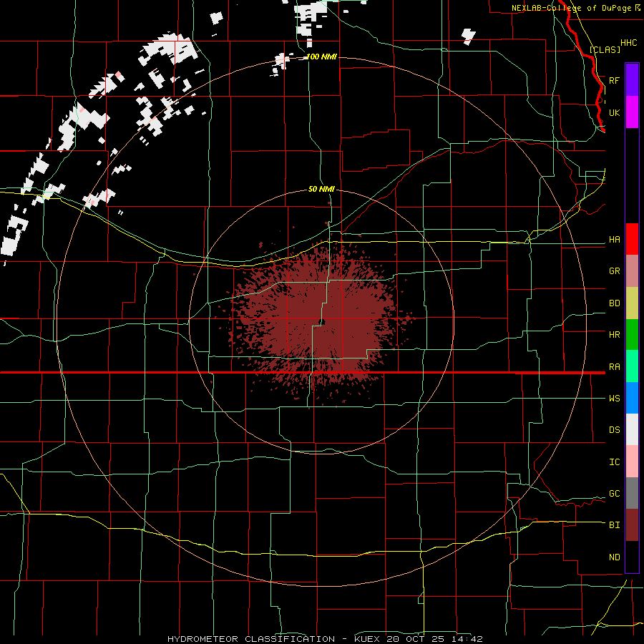
Task: Click the red HA color swatch in the legend
Action: click(x=632, y=239)
